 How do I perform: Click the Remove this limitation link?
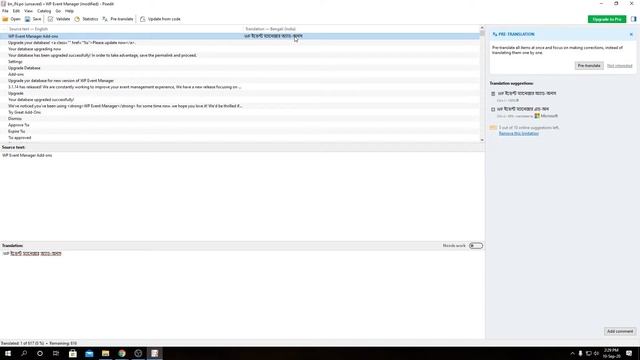point(518,133)
